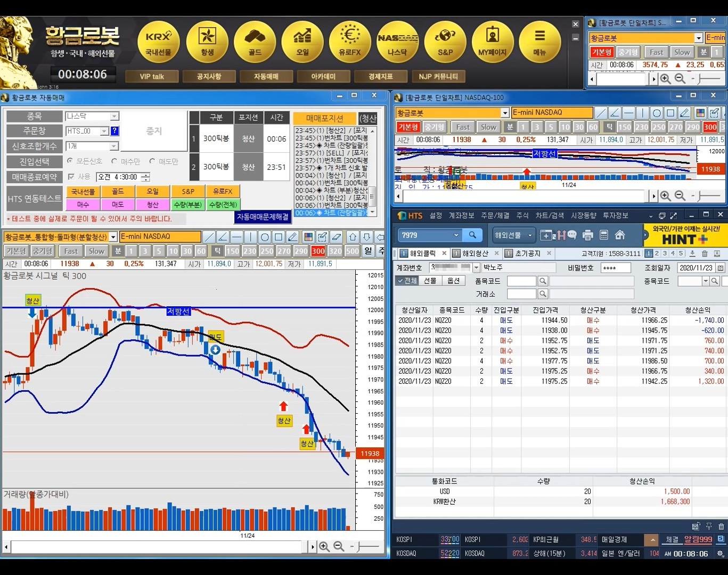
Task: Toggle the Fast button in the 자동매매 chart
Action: [71, 251]
